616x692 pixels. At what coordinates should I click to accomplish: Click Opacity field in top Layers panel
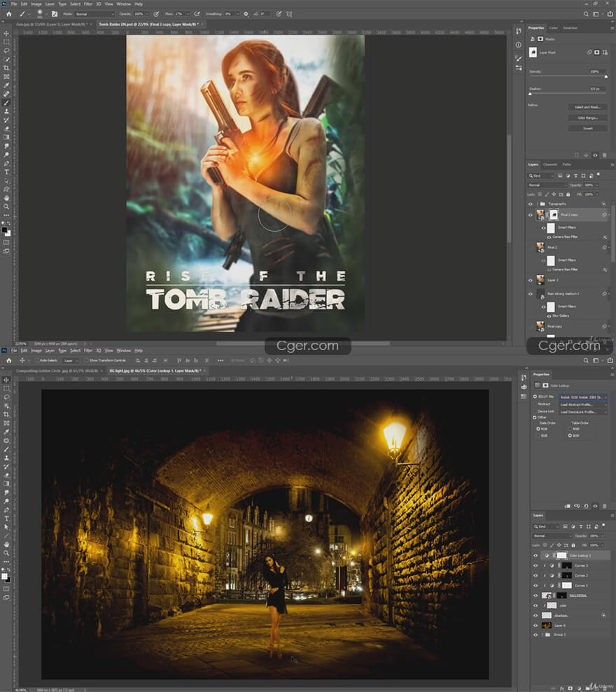[589, 185]
